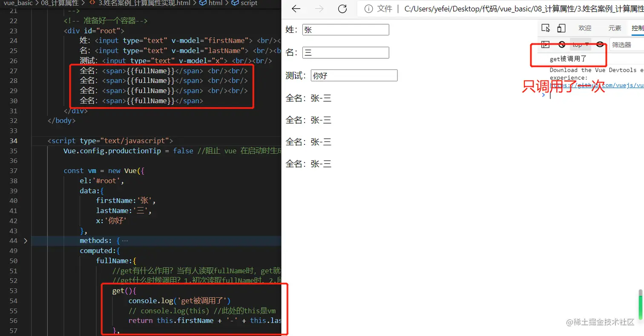Activate the DevTools inspect element picker
Screen dimensions: 644x336
(546, 28)
